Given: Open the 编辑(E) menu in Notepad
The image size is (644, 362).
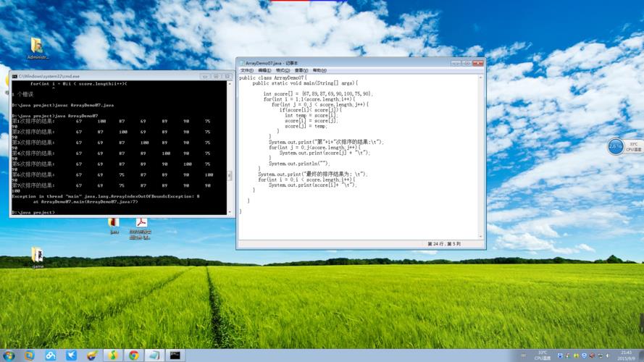Looking at the screenshot, I should click(264, 71).
